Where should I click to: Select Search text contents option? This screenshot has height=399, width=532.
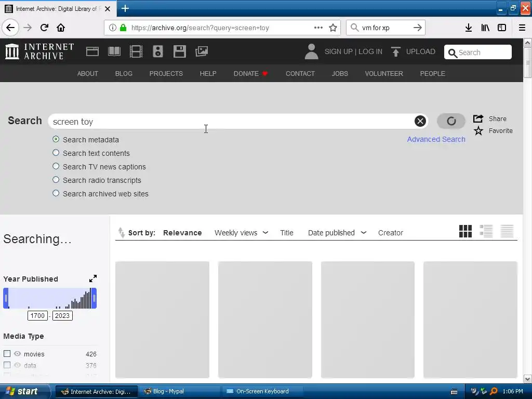click(56, 153)
